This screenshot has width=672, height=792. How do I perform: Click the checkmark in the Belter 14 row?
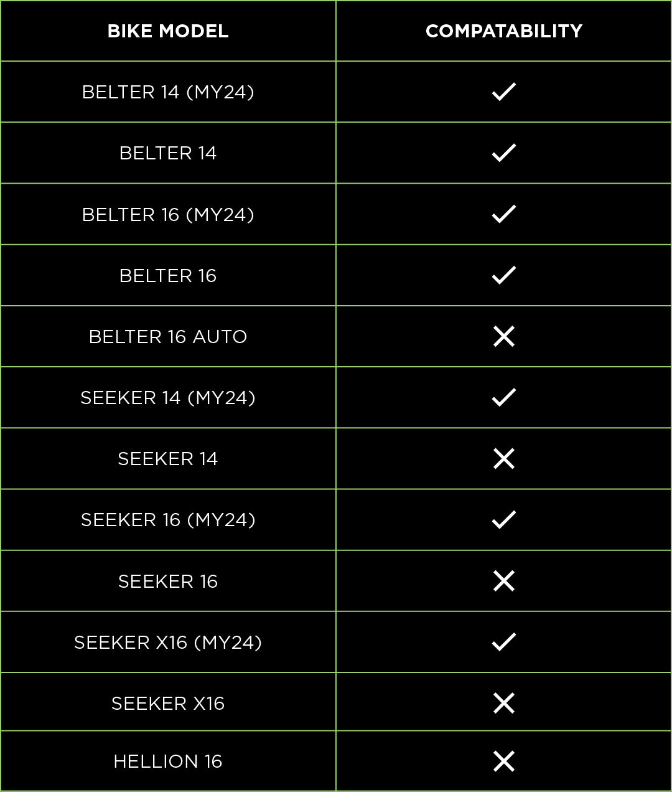tap(503, 153)
